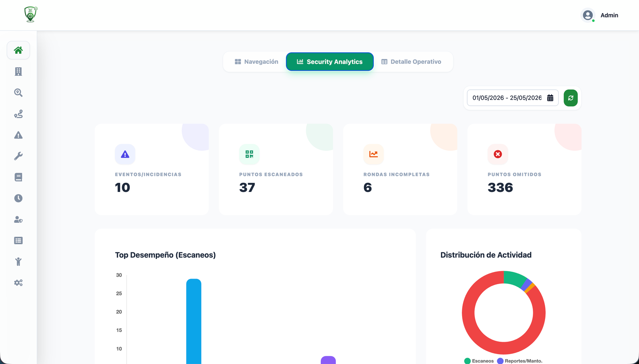Image resolution: width=639 pixels, height=364 pixels.
Task: Open the gears settings sidebar icon
Action: [x=18, y=283]
